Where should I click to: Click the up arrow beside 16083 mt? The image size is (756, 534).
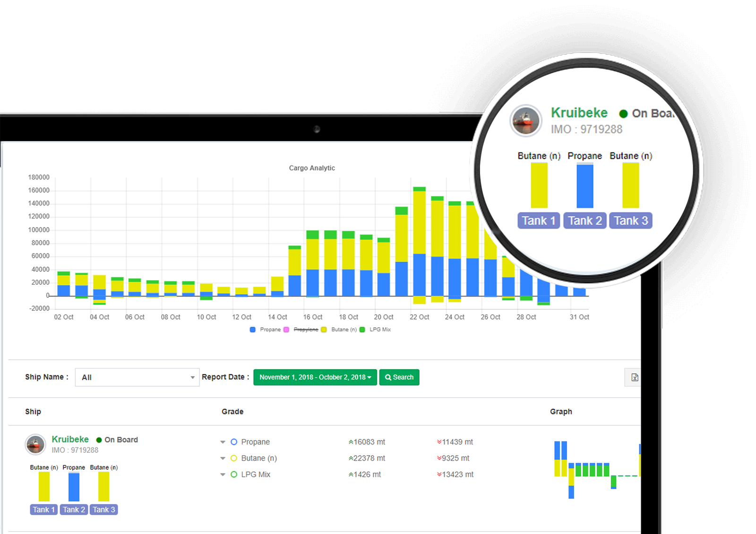(x=351, y=442)
